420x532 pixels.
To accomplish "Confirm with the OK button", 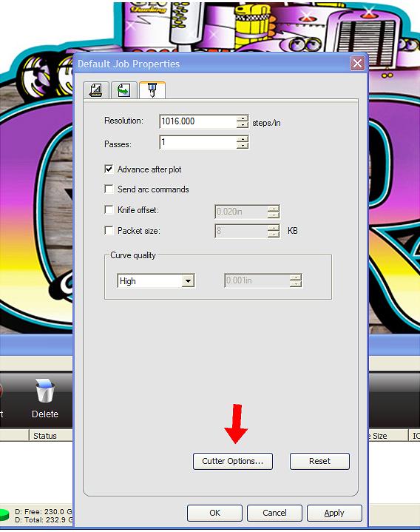I will click(214, 513).
